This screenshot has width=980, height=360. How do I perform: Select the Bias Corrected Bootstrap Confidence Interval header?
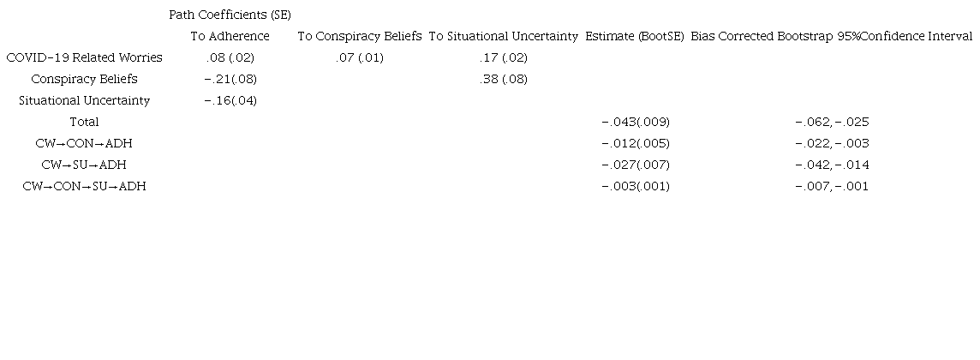[x=831, y=37]
